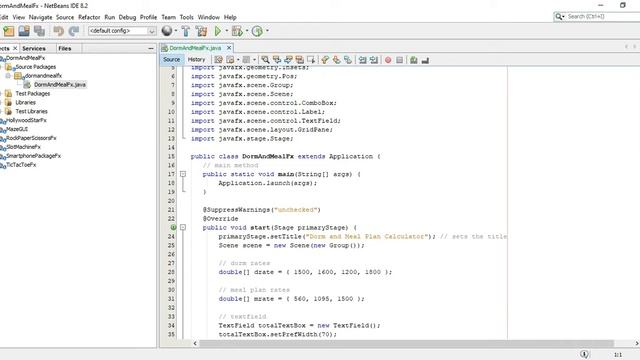The width and height of the screenshot is (640, 360).
Task: Go to Next Bookmark icon
Action: tap(336, 60)
